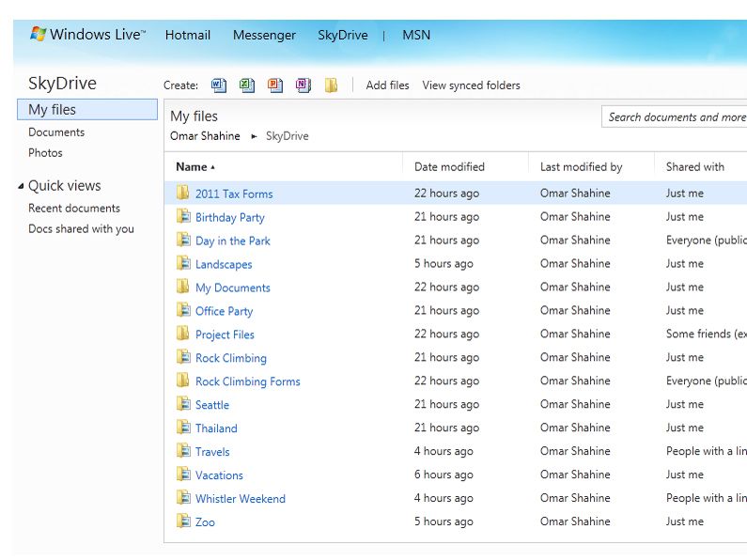The width and height of the screenshot is (747, 560).
Task: Open the Landscapes link
Action: (x=224, y=264)
